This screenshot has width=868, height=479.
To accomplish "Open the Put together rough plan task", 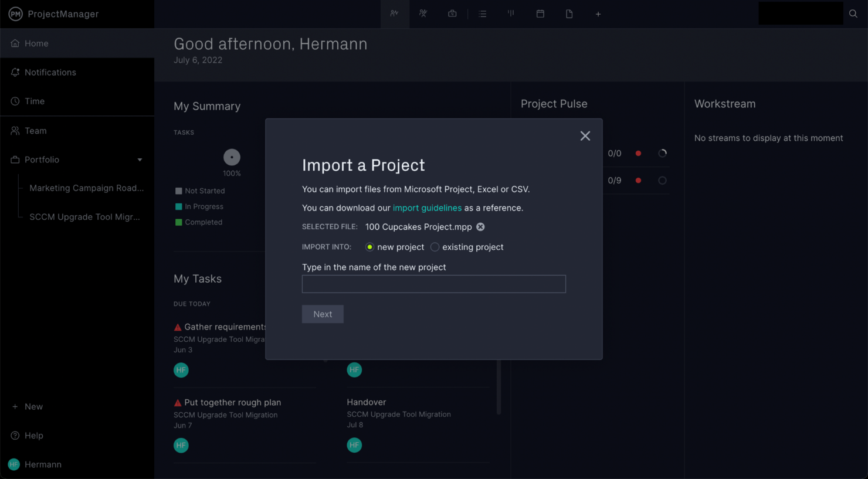I will coord(233,403).
